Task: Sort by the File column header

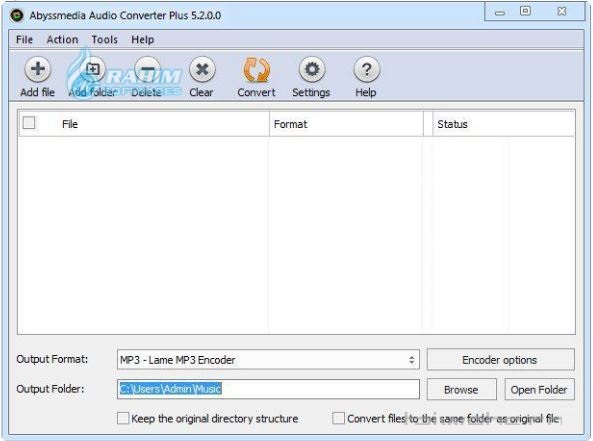Action: click(x=144, y=124)
